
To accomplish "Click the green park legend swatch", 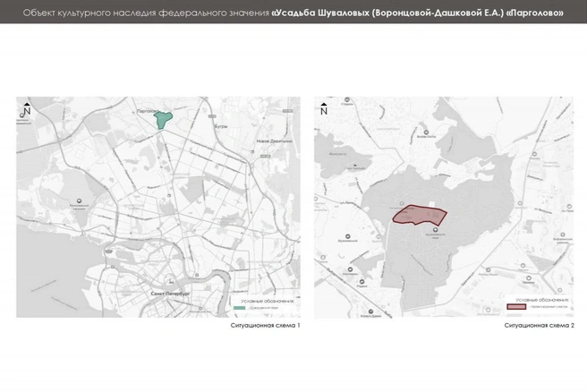I will point(239,308).
